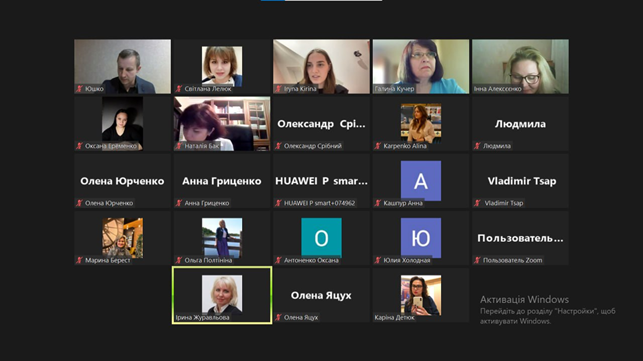Click muted mic icon beside Karpenko Alina
Viewport: 643px width, 361px height.
[378, 146]
